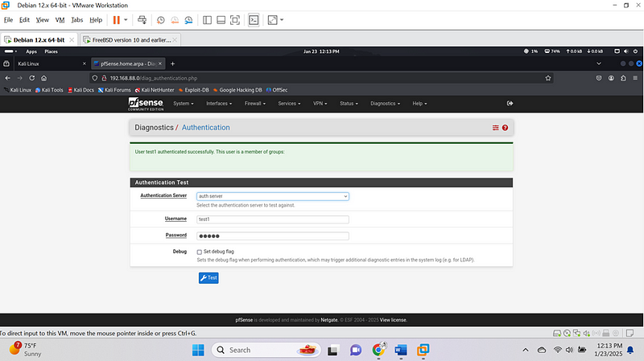Image resolution: width=644 pixels, height=361 pixels.
Task: Click pfSense logout icon
Action: pos(510,104)
